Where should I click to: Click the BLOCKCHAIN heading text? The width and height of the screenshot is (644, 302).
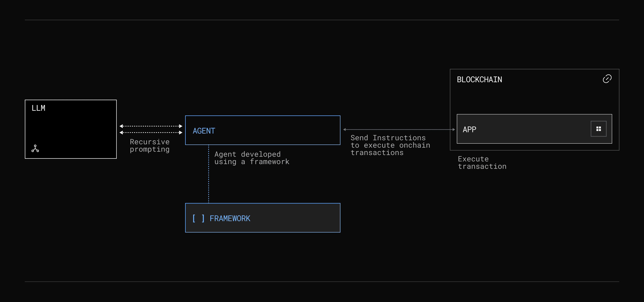pos(479,80)
